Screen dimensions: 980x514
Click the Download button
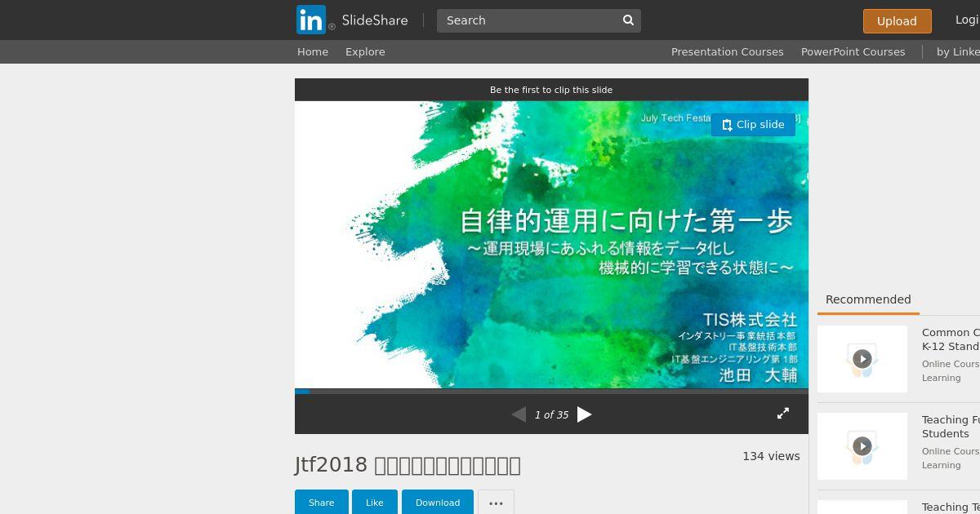(x=438, y=503)
